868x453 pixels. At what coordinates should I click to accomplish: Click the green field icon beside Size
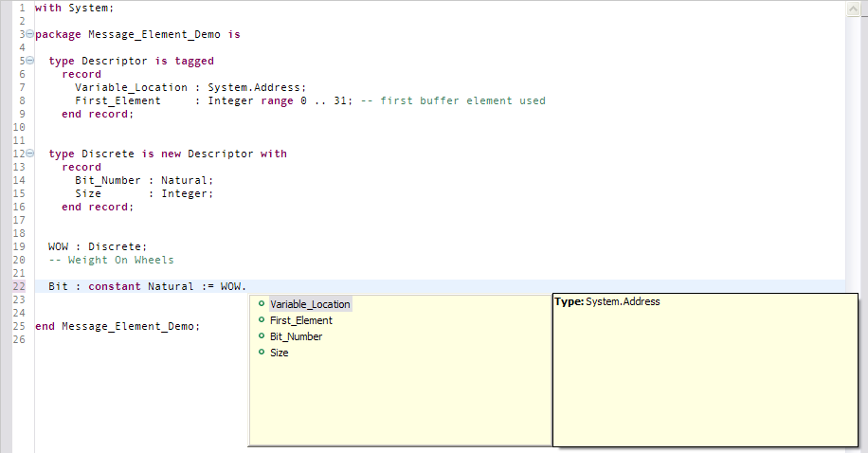[262, 352]
